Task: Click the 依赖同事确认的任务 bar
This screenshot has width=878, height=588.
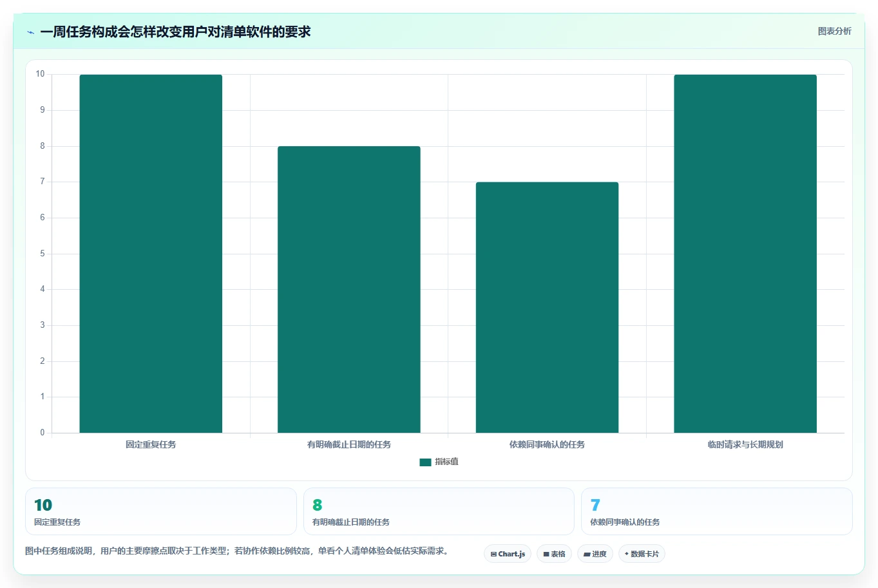Action: [x=547, y=307]
